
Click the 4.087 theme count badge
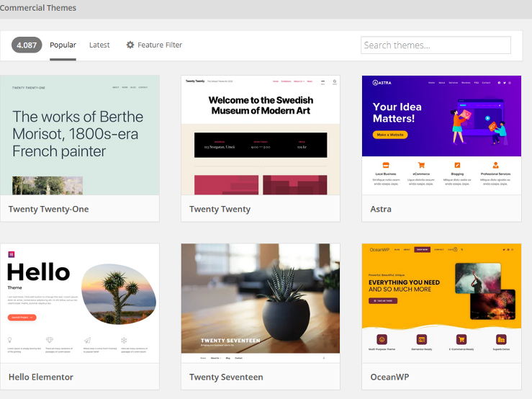click(x=27, y=45)
